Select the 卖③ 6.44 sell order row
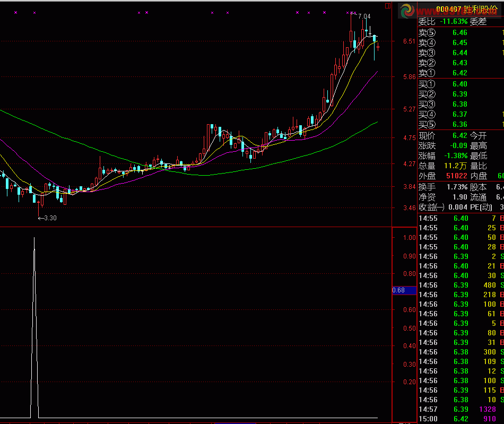Screen dimensions: 504x424 tap(461, 53)
